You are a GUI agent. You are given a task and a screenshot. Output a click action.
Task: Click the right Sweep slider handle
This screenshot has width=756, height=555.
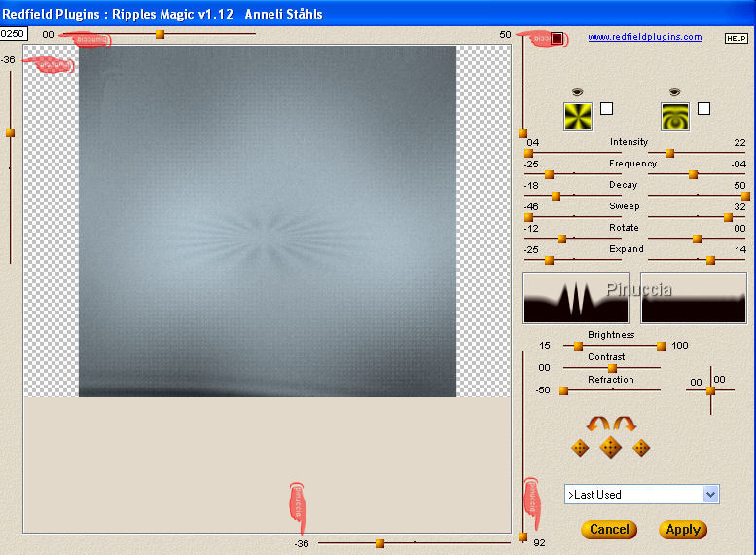(x=728, y=218)
